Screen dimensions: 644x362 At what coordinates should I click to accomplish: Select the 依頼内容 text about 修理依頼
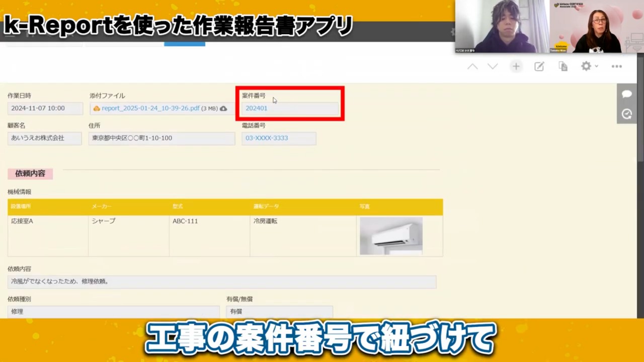click(x=221, y=282)
